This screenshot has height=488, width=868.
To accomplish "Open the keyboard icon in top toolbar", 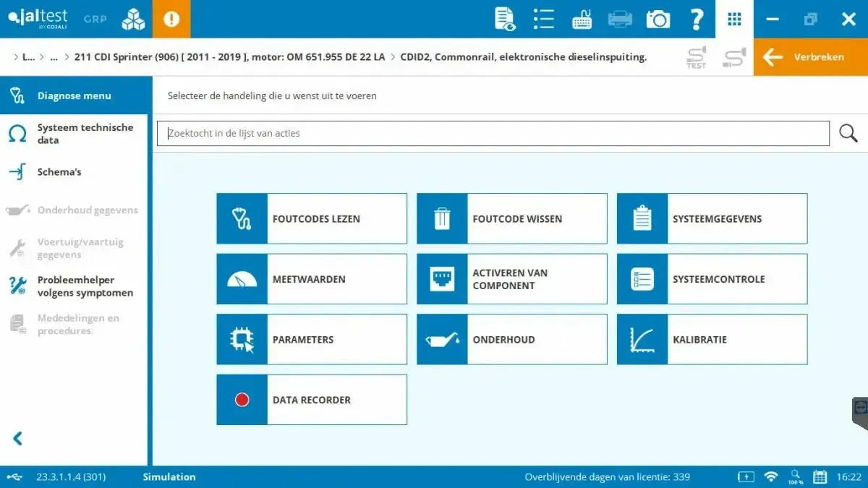I will tap(582, 20).
